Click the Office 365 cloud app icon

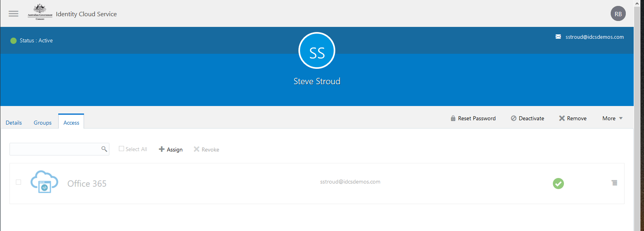pyautogui.click(x=44, y=182)
